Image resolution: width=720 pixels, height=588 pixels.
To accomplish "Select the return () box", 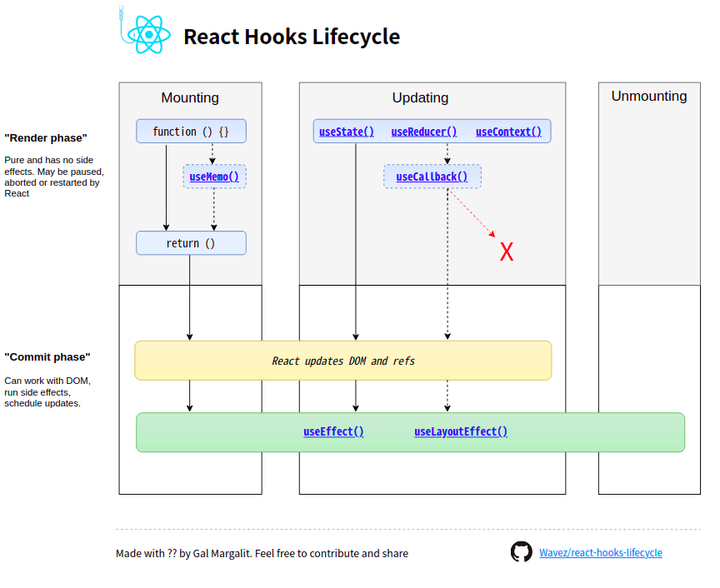I will point(191,243).
